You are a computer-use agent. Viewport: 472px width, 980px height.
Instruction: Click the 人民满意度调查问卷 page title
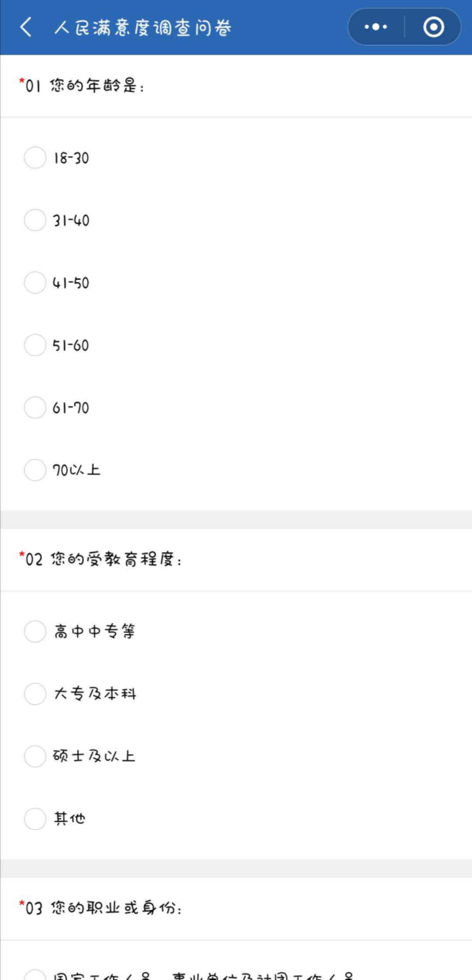pos(142,28)
